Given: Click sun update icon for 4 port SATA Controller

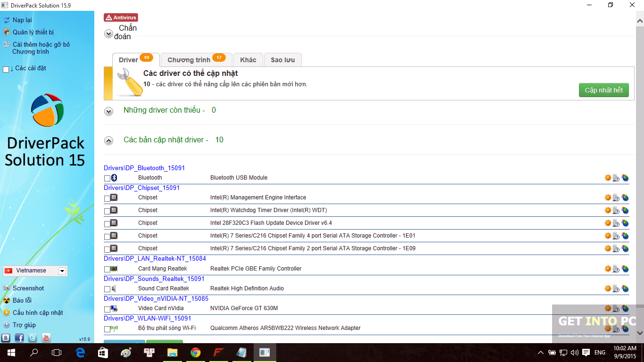Looking at the screenshot, I should click(x=608, y=236).
